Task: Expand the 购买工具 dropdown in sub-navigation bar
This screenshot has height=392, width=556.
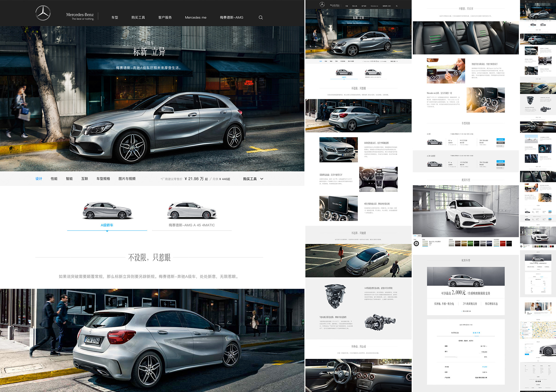Action: tap(253, 179)
